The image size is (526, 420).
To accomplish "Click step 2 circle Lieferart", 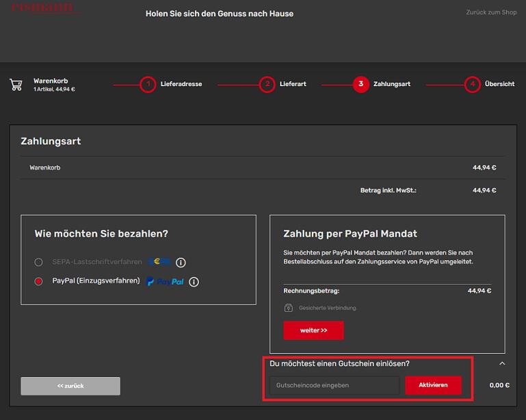I will [x=267, y=84].
